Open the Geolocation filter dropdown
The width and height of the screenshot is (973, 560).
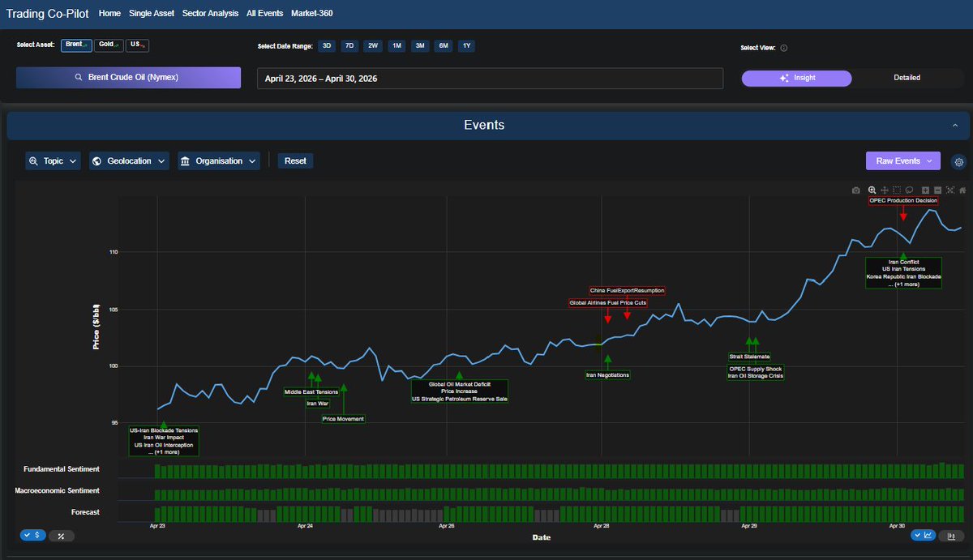click(x=129, y=161)
